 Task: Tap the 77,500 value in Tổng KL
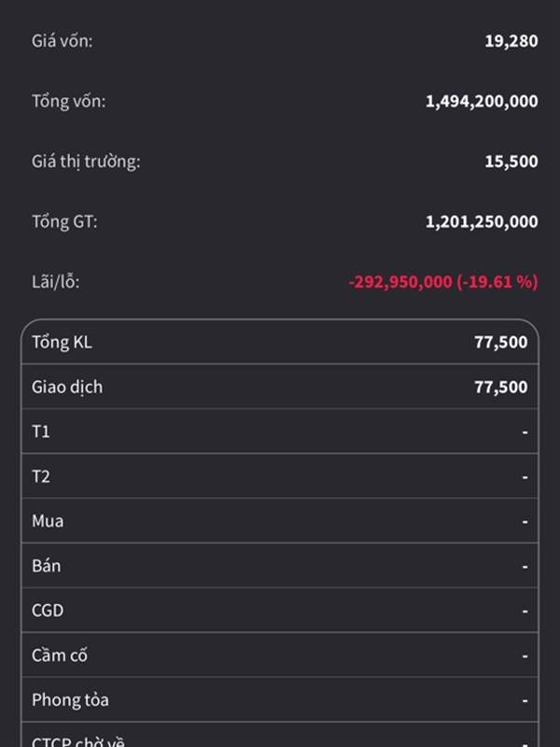(x=501, y=342)
